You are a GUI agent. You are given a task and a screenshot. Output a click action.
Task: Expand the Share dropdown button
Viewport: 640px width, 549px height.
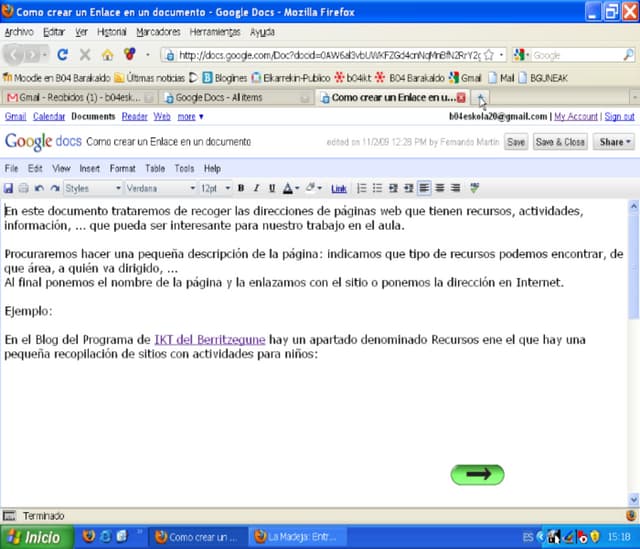614,142
